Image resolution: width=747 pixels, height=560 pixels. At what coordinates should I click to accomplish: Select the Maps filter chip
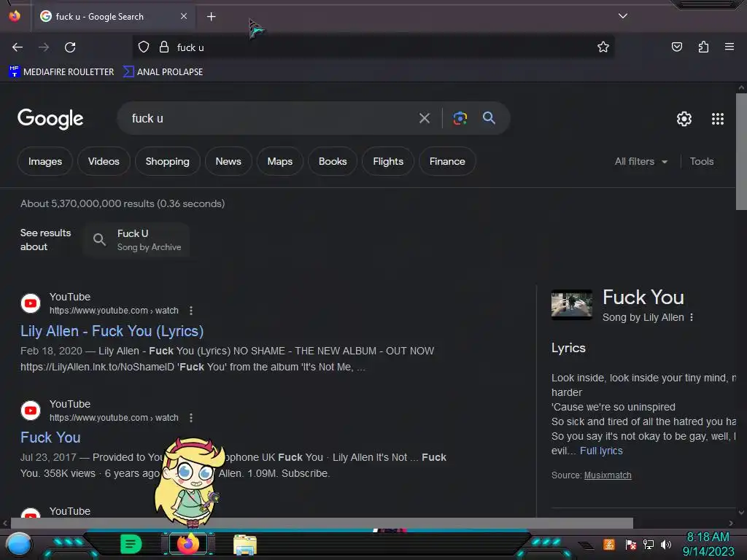(x=279, y=161)
